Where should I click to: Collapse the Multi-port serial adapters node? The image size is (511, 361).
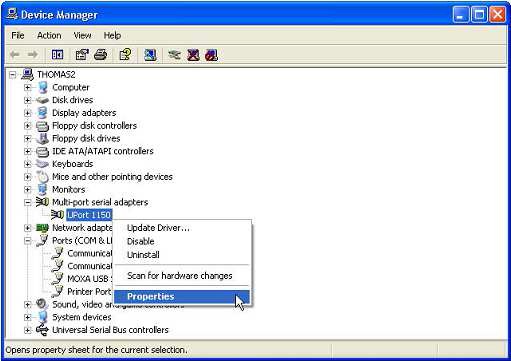click(28, 202)
